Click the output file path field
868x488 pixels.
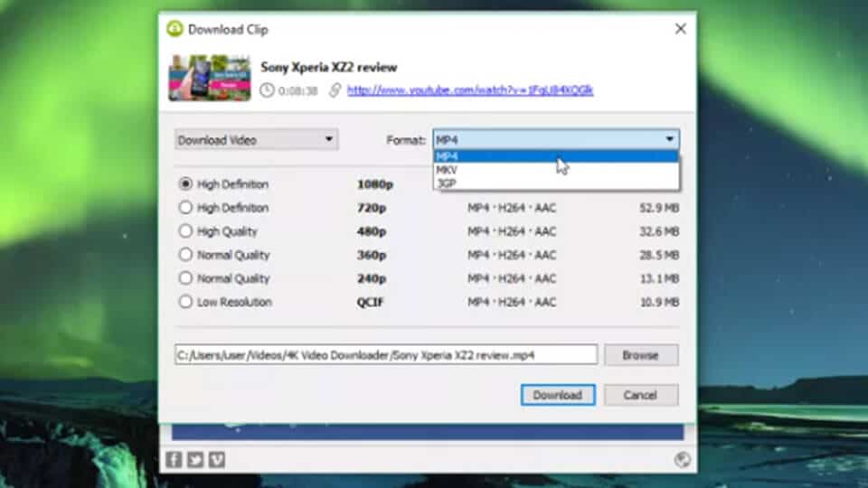coord(386,355)
